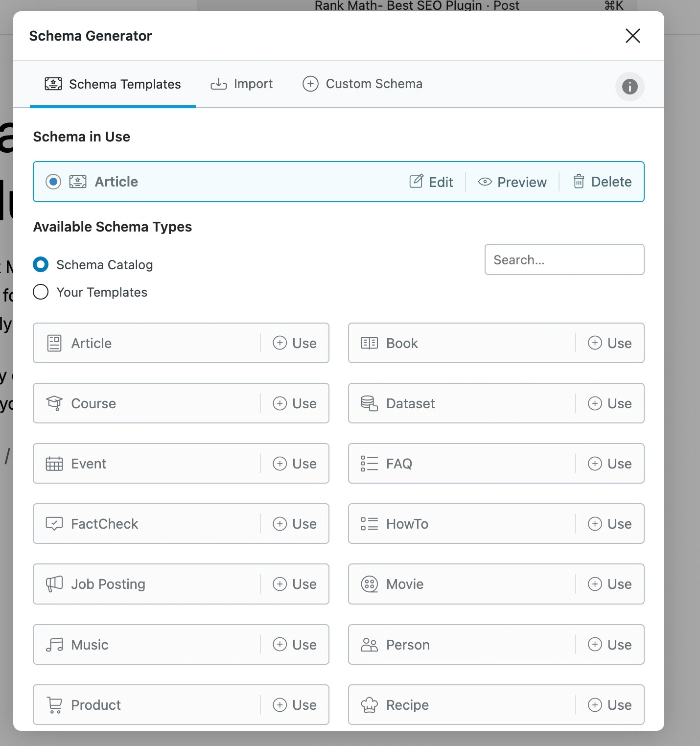Screen dimensions: 700x746
Task: Switch to the Import tab
Action: pos(242,84)
